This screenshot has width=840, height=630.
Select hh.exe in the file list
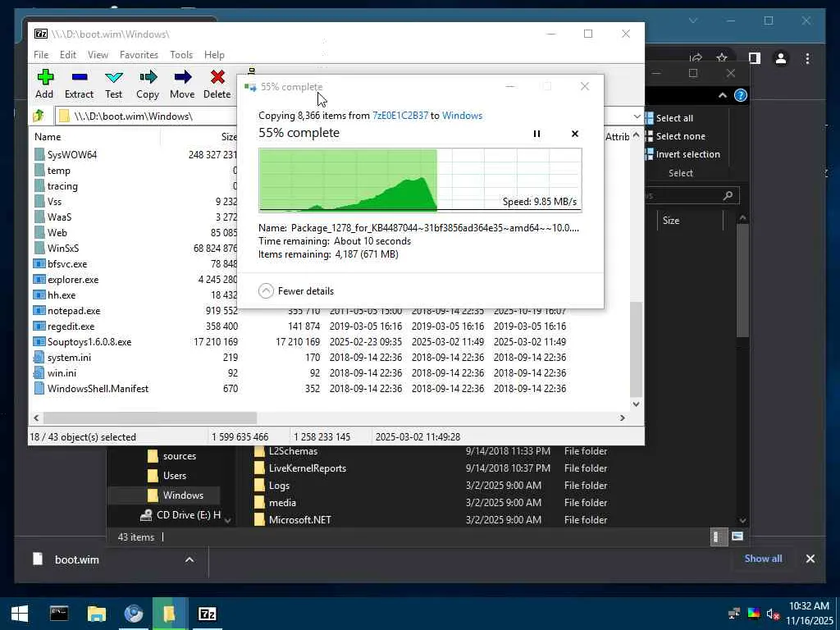coord(61,294)
